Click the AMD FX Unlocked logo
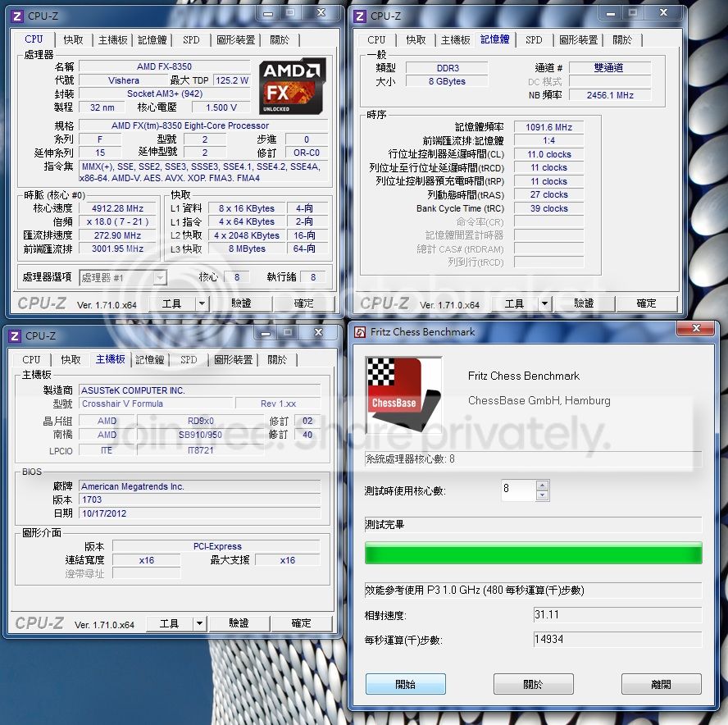Image resolution: width=728 pixels, height=725 pixels. pos(293,86)
